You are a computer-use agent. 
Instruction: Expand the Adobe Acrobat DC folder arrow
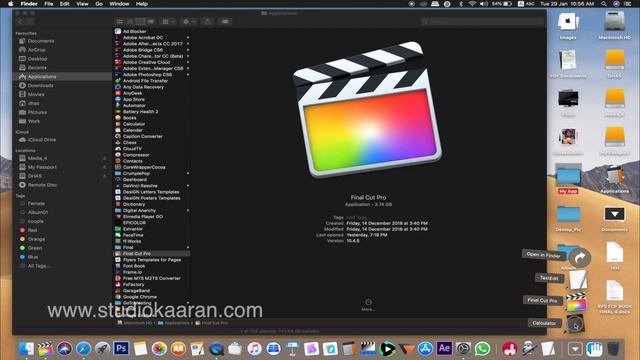coord(188,38)
